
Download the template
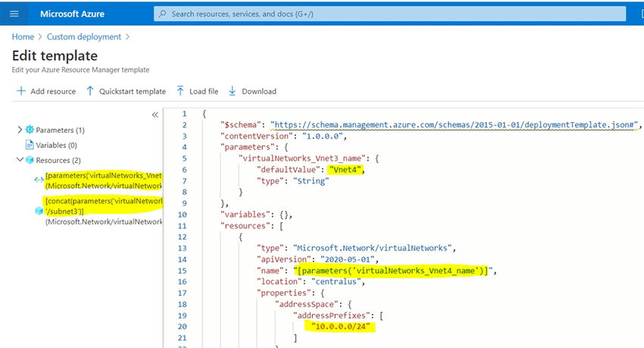click(252, 91)
